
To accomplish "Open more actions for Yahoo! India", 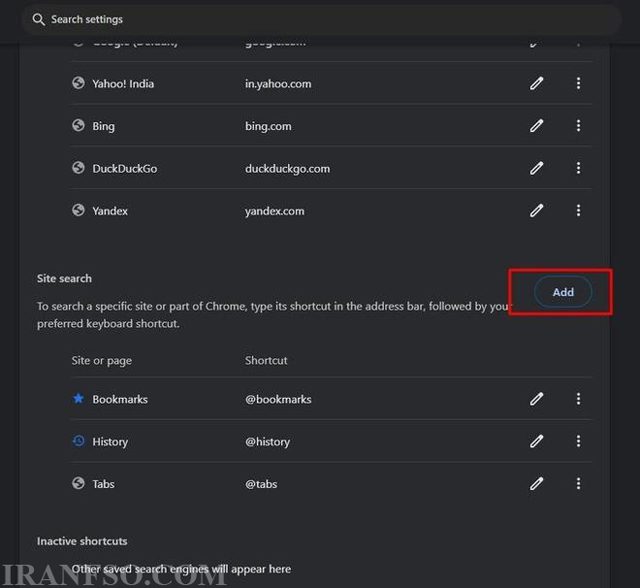I will click(578, 83).
